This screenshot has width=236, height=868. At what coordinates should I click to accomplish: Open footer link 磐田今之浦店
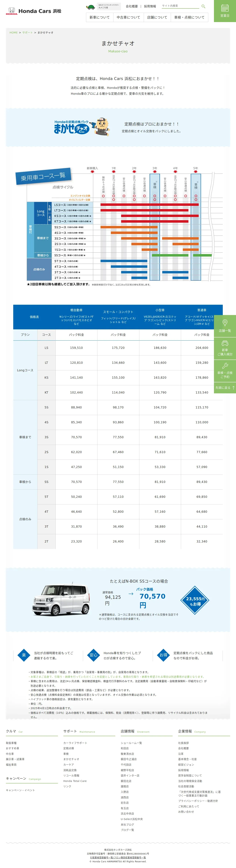(129, 759)
